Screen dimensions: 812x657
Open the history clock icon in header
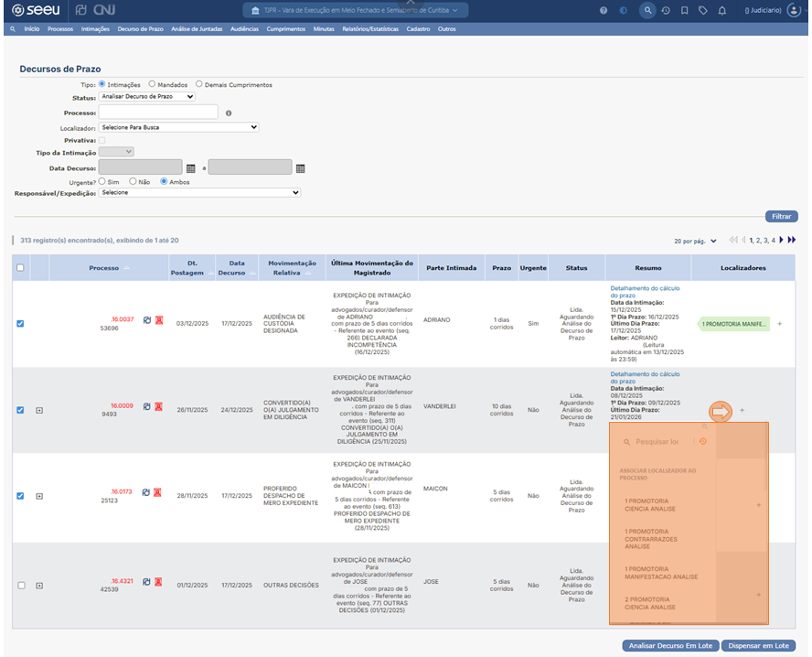[666, 10]
